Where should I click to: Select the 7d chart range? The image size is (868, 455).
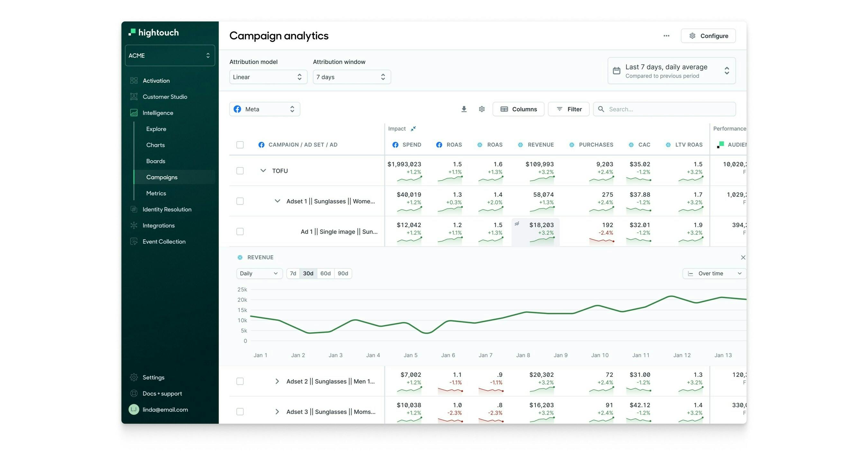293,273
